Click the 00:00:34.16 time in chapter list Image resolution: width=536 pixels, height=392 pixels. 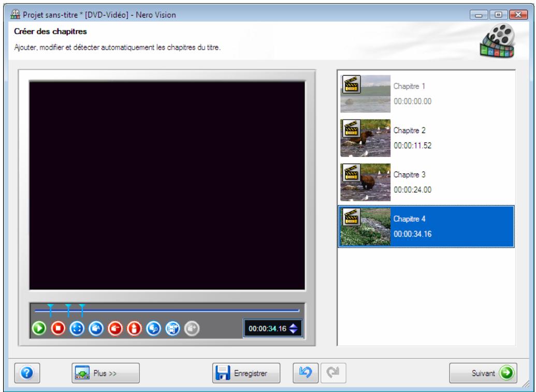click(413, 234)
